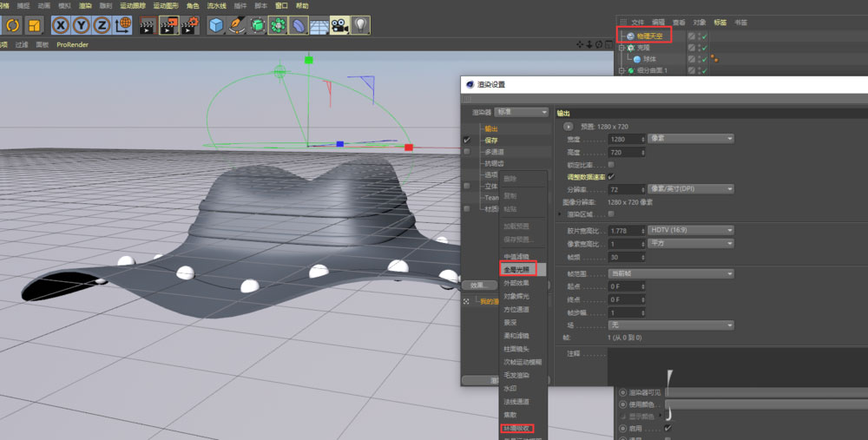
Task: Open the renderer dropdown set to Standard
Action: tap(522, 112)
